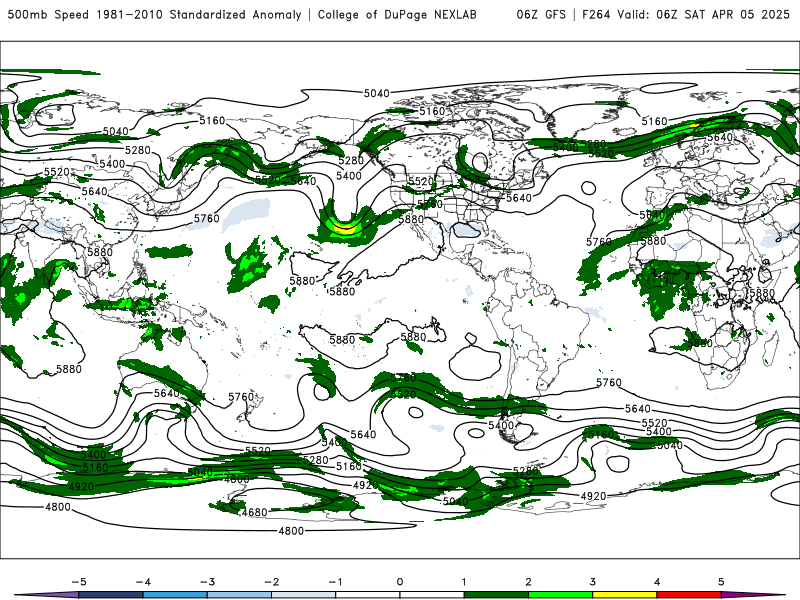Click the '-3' colorbar tick label
This screenshot has width=800, height=600.
(207, 582)
